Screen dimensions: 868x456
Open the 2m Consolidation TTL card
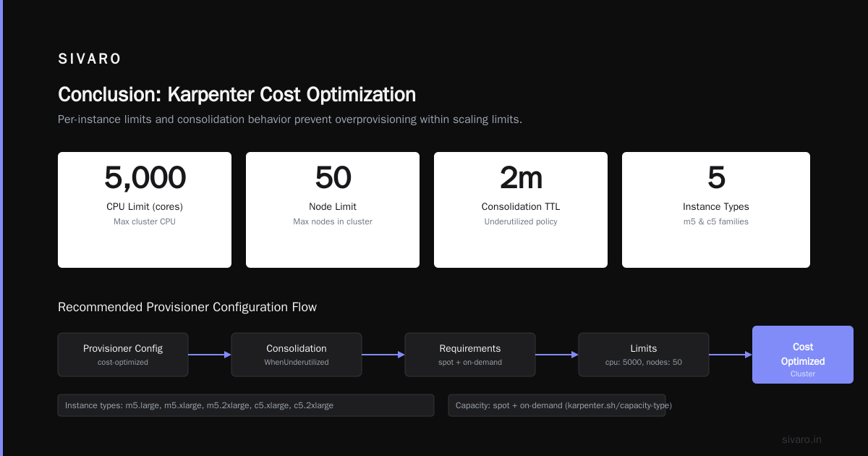pos(521,210)
